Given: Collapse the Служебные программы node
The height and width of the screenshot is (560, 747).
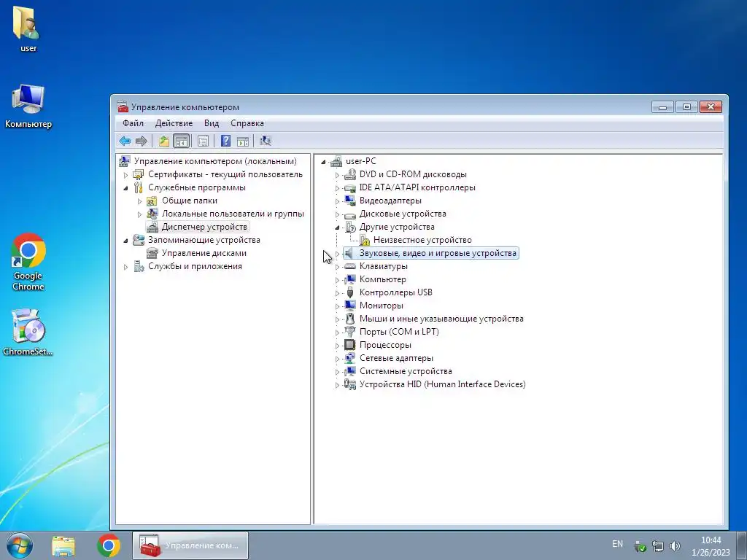Looking at the screenshot, I should (125, 188).
